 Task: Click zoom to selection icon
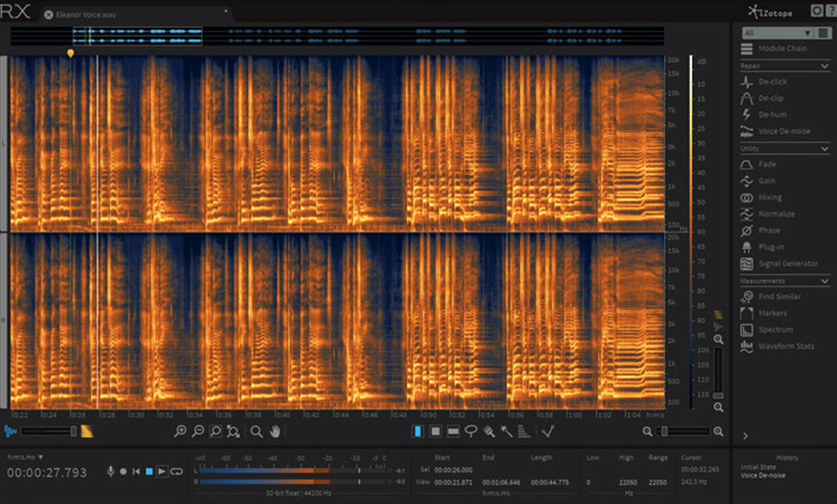point(216,431)
